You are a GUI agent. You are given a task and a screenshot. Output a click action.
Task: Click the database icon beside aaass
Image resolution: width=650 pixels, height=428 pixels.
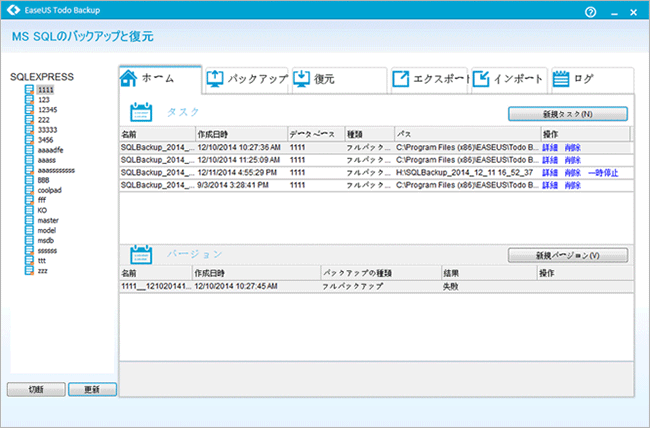[29, 160]
